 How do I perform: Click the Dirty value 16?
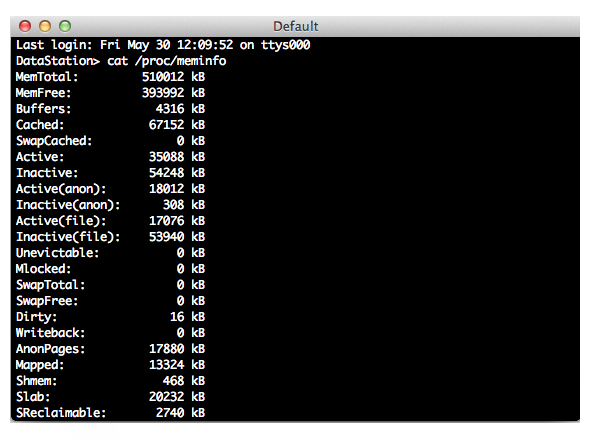(177, 317)
